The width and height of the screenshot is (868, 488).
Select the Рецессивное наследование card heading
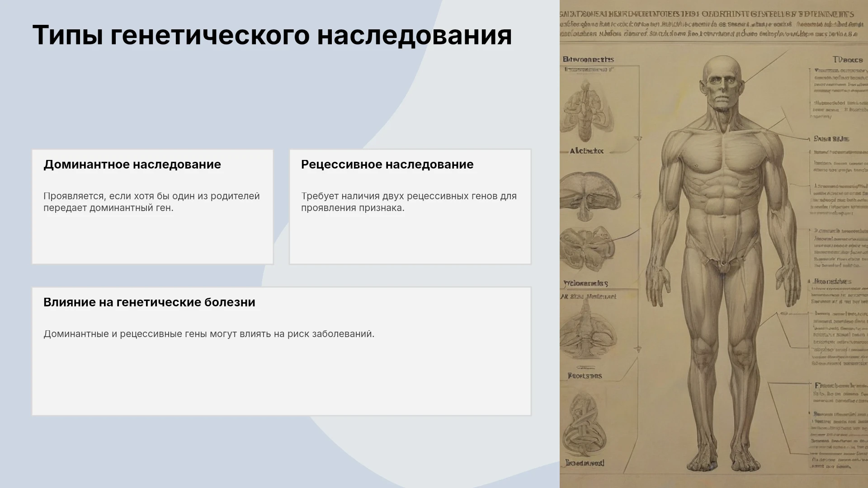pos(387,164)
